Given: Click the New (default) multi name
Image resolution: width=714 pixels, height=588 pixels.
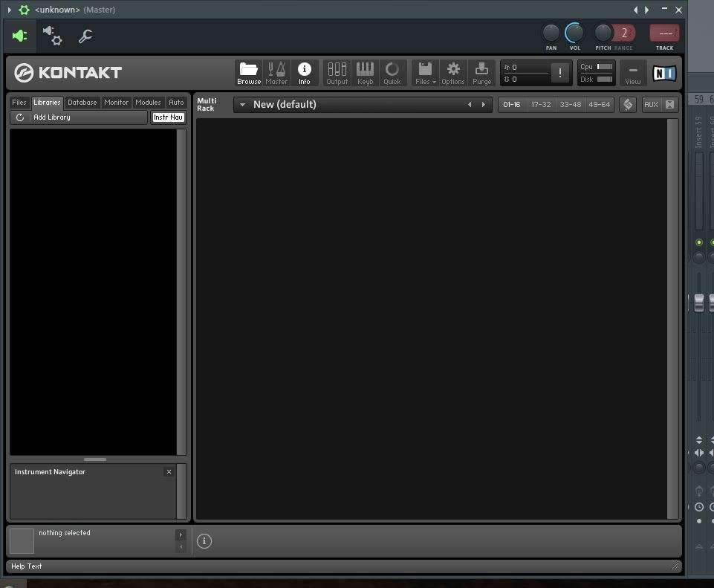Looking at the screenshot, I should pyautogui.click(x=285, y=104).
